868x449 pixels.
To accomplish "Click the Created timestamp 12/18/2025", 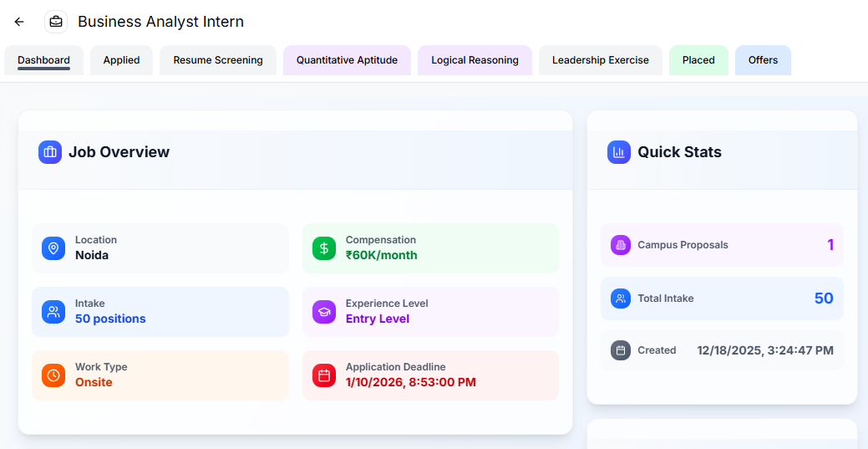I will (x=765, y=350).
